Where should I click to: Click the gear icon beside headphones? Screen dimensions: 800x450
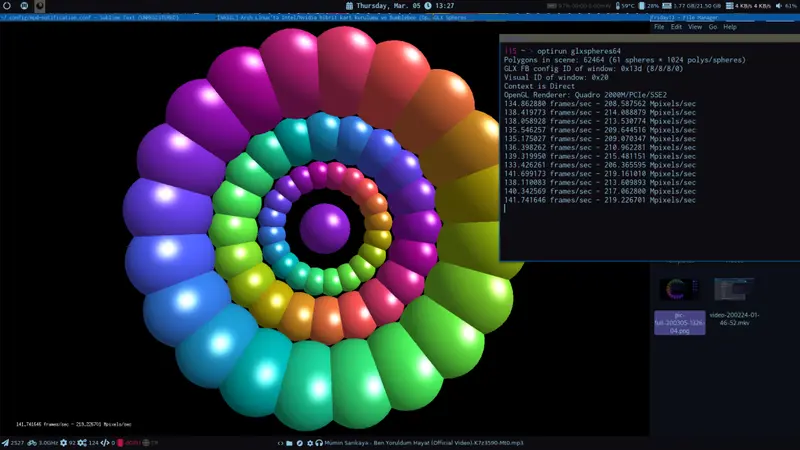click(x=310, y=443)
